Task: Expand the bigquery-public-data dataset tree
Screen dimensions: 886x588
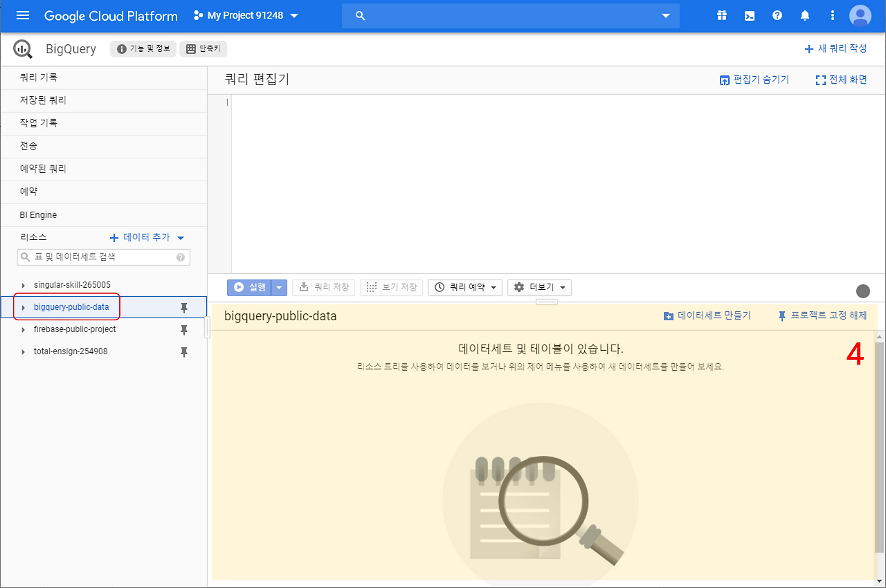Action: pyautogui.click(x=21, y=308)
